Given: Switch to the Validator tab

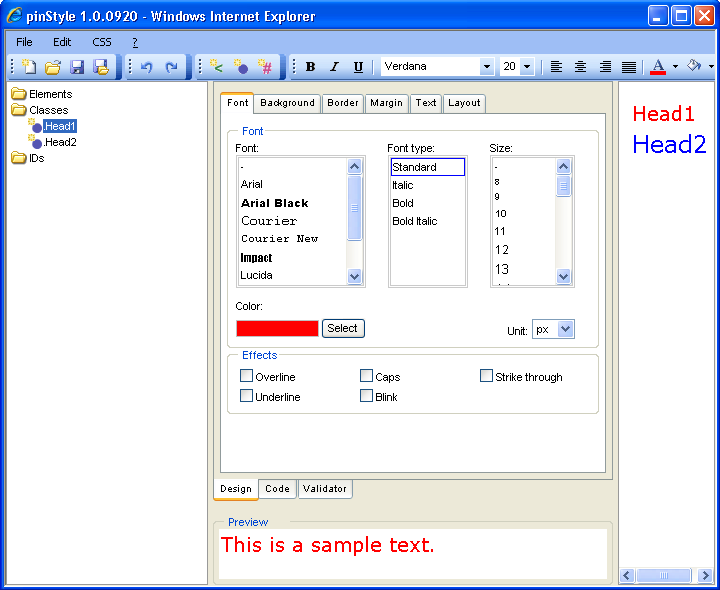Looking at the screenshot, I should (x=325, y=489).
